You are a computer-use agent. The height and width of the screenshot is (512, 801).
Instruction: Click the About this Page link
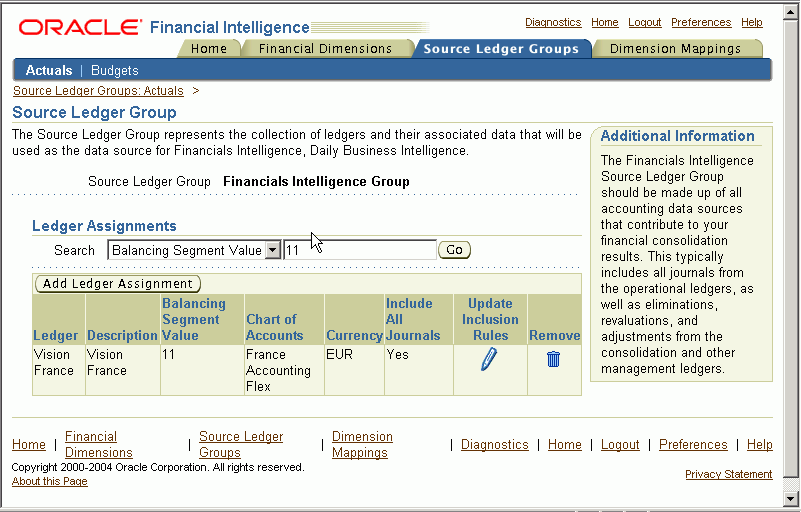click(x=50, y=481)
